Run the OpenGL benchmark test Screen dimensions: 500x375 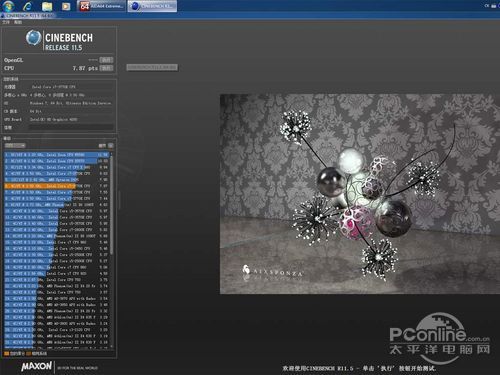point(106,60)
